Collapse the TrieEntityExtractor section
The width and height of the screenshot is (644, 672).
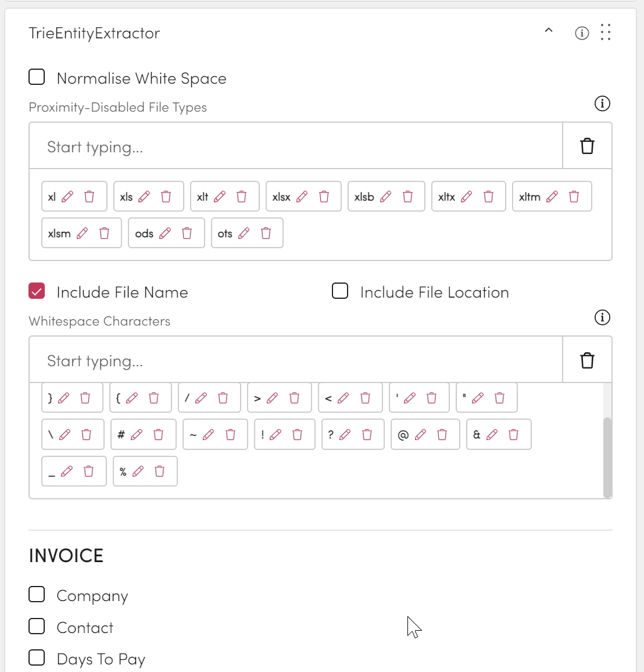click(549, 31)
